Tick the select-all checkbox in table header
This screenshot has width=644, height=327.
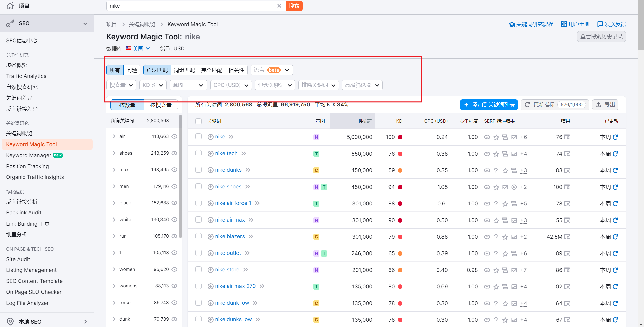tap(198, 121)
